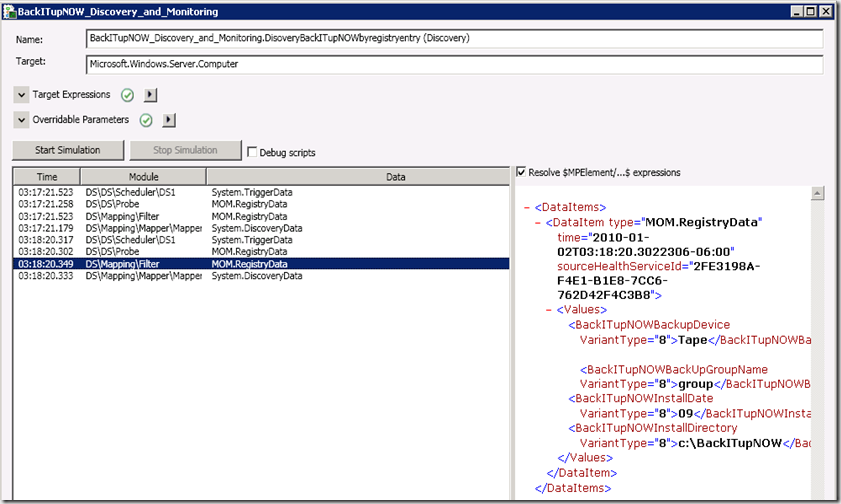Image resolution: width=841 pixels, height=504 pixels.
Task: Click the BackITupNOWBackupDevice XML element
Action: [649, 325]
